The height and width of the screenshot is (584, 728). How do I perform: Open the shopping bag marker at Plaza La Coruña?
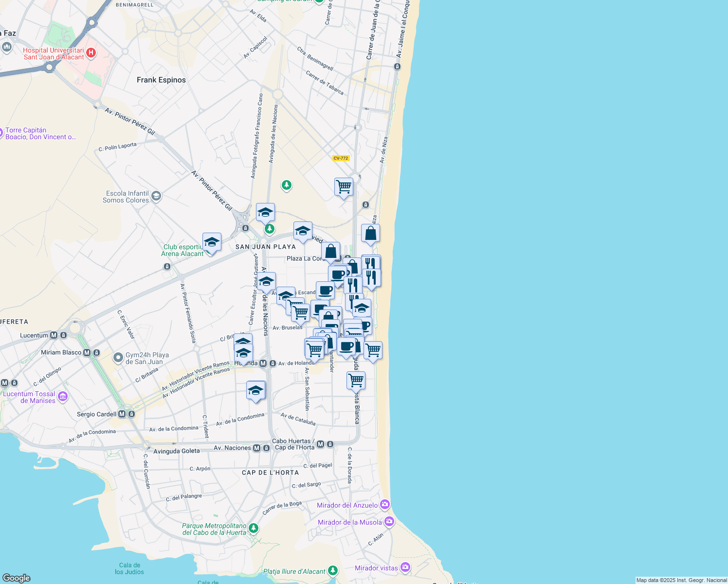[330, 253]
